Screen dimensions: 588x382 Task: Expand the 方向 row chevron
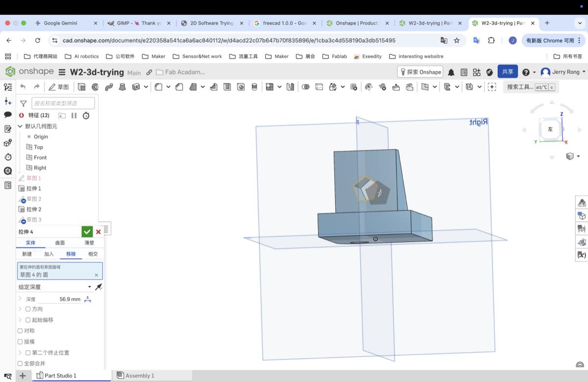pos(20,309)
